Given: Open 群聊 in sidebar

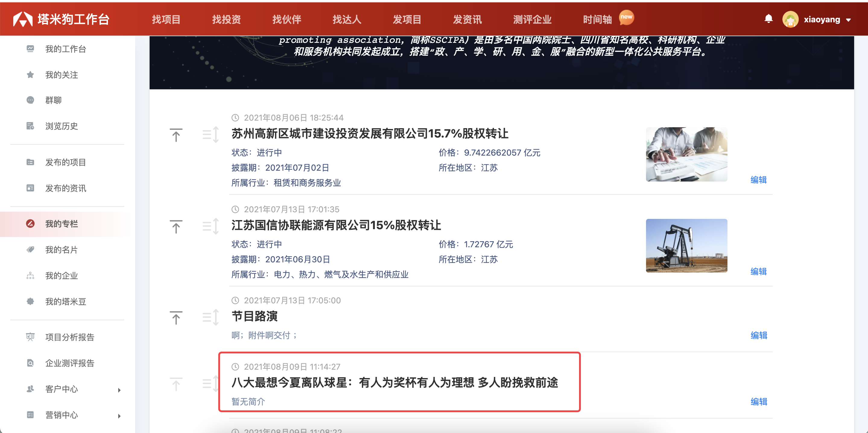Looking at the screenshot, I should click(x=54, y=100).
